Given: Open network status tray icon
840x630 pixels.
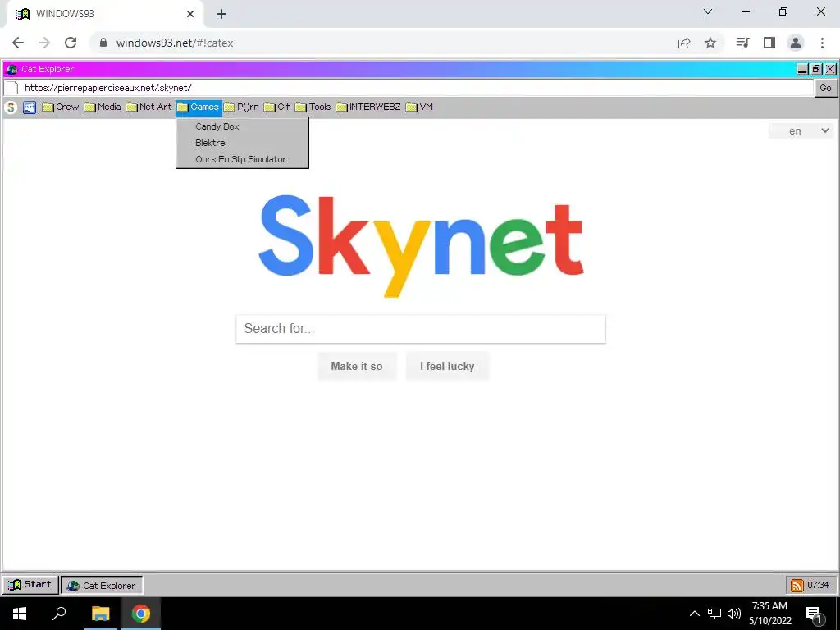Looking at the screenshot, I should tap(714, 614).
